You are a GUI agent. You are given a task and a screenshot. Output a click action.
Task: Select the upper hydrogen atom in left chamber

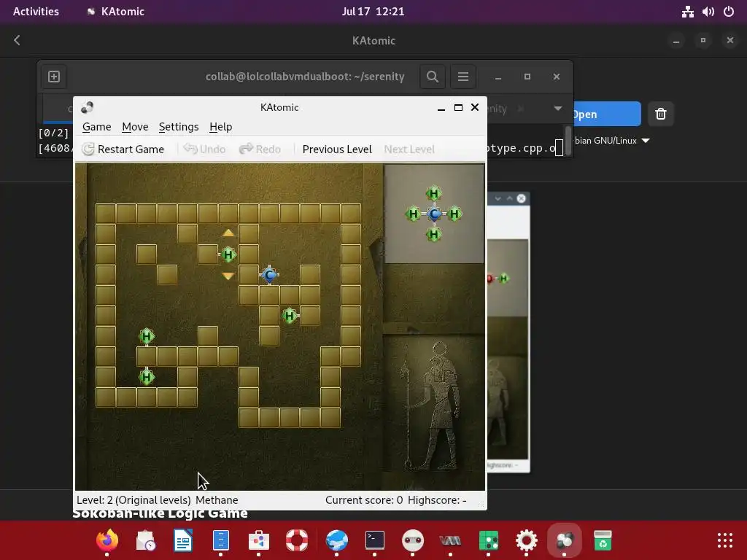146,336
